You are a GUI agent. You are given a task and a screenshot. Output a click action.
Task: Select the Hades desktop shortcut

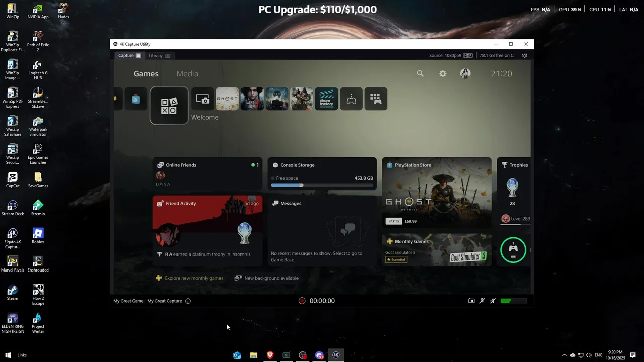coord(63,11)
